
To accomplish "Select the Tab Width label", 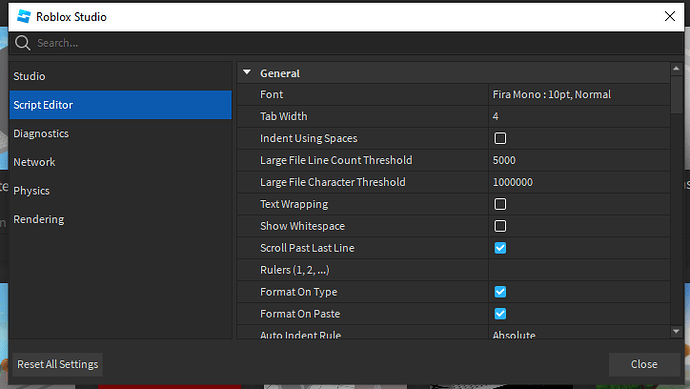I will (x=284, y=117).
